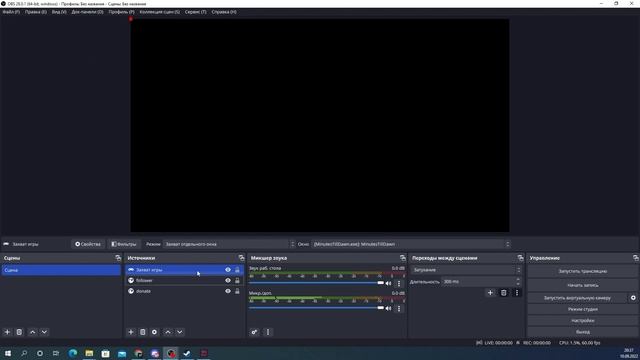Open transition properties three-dot icon
Viewport: 640px width, 360px height.
click(517, 293)
